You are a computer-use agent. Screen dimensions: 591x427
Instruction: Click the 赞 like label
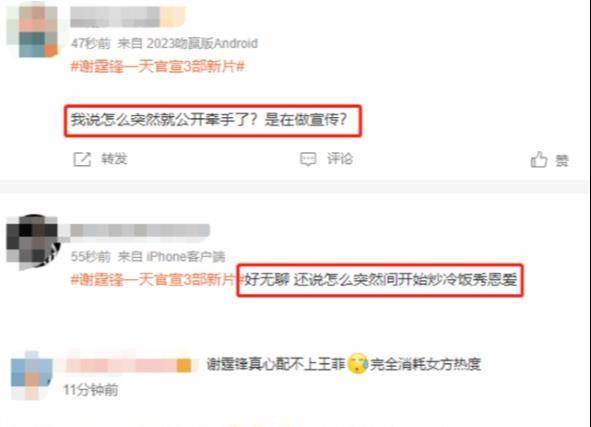tap(562, 161)
